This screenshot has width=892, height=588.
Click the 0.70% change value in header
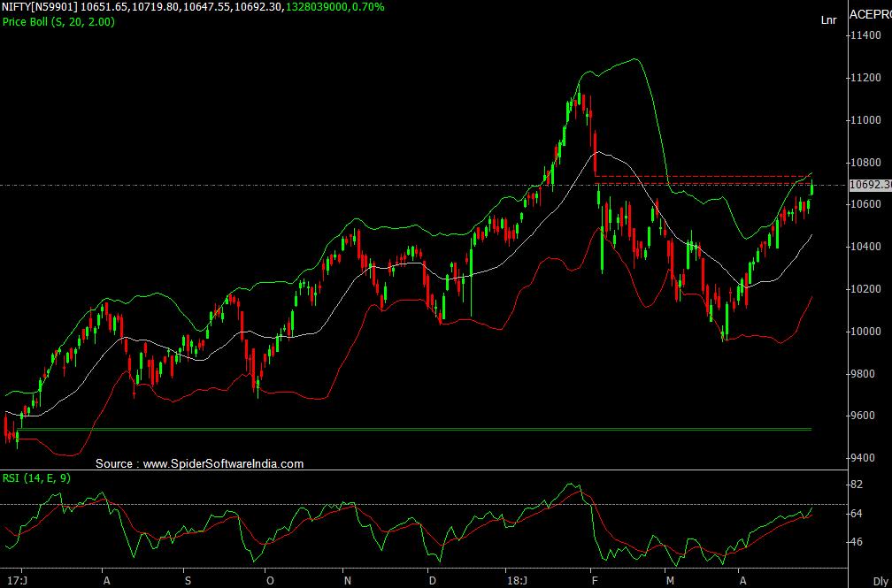pos(367,7)
